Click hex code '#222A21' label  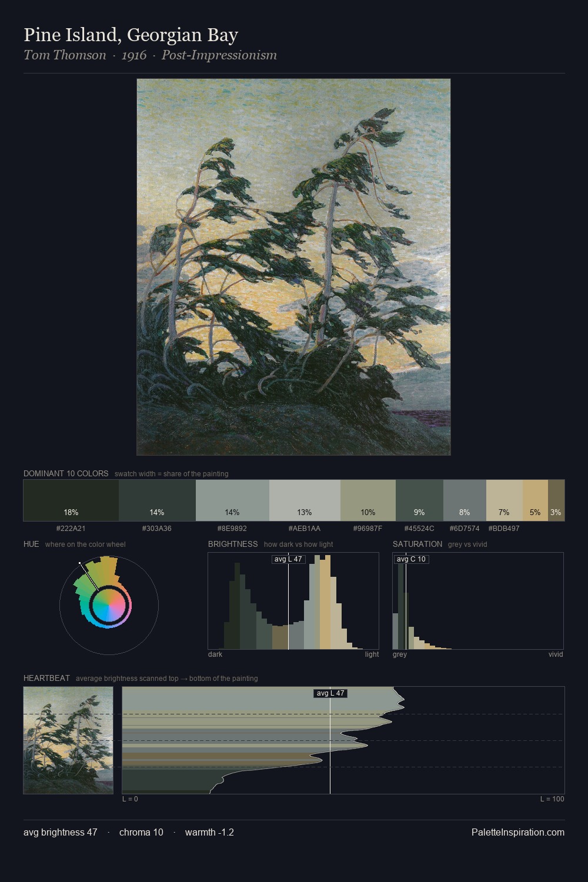click(x=71, y=529)
